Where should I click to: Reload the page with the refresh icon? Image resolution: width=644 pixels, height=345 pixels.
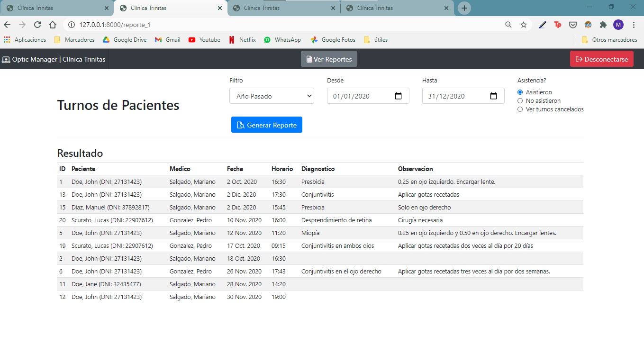tap(37, 25)
